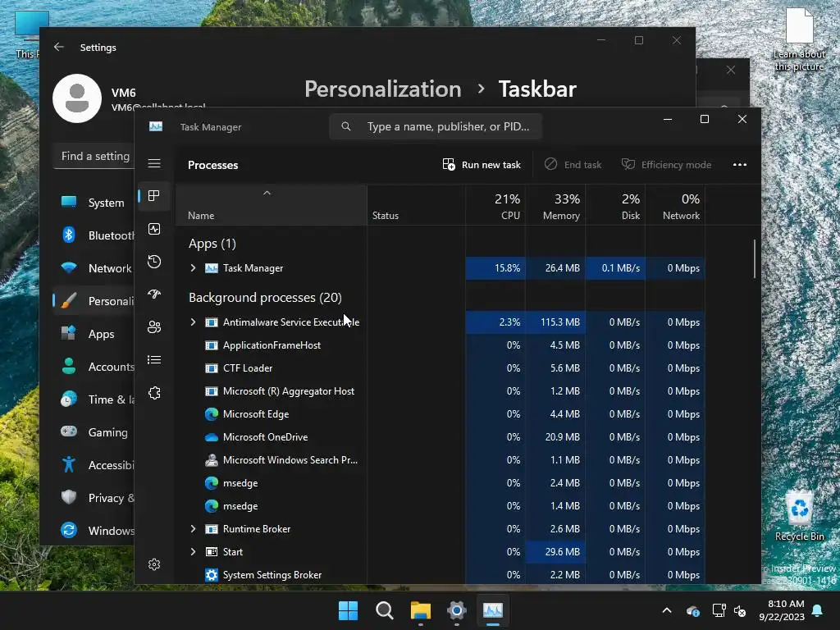The image size is (840, 630).
Task: Select Microsoft (R) Aggregator Host process
Action: 288,391
